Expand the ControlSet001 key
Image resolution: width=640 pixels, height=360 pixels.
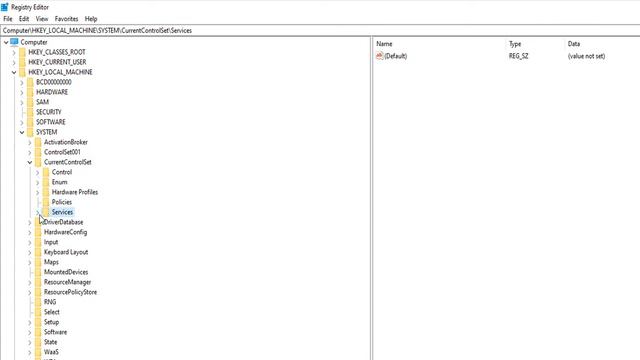(x=30, y=152)
